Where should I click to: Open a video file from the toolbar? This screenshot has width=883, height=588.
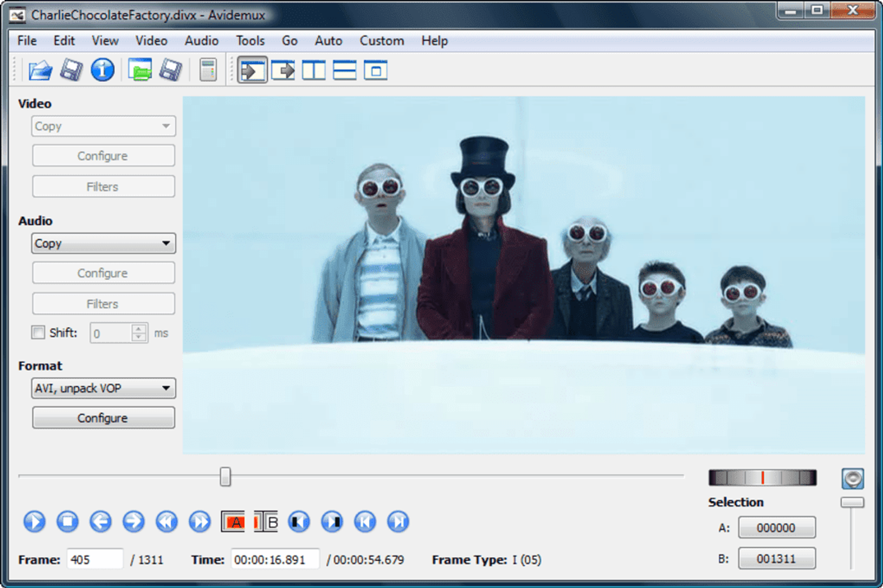(x=40, y=70)
